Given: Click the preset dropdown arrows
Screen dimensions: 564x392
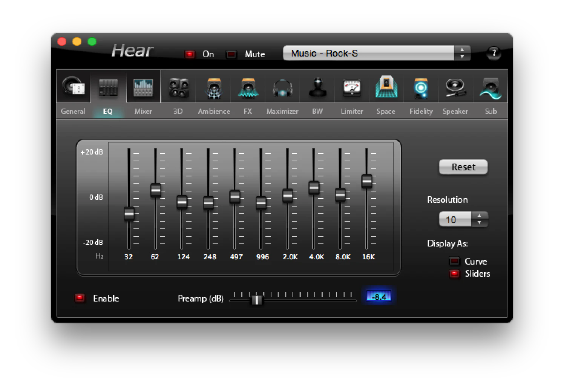Looking at the screenshot, I should coord(462,53).
